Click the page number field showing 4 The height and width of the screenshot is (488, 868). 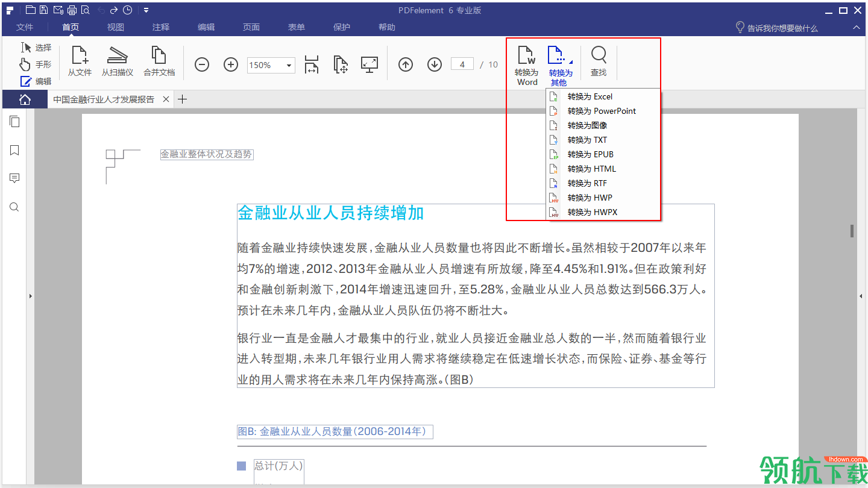pos(462,64)
